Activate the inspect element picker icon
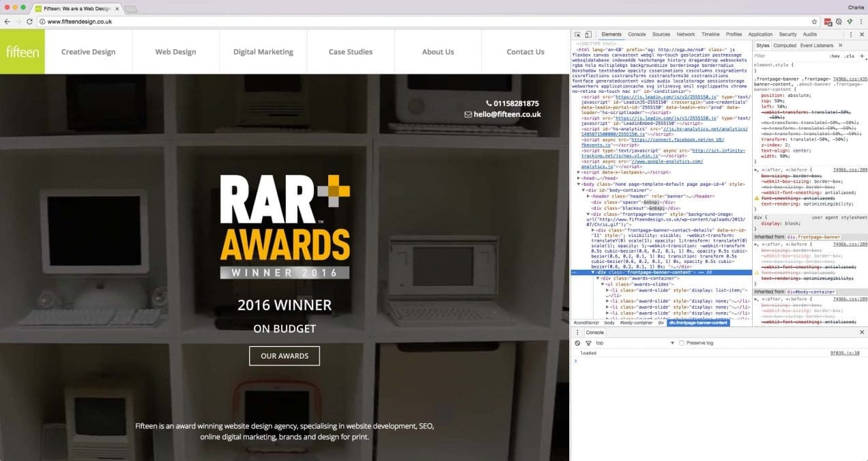This screenshot has height=461, width=868. [x=577, y=34]
